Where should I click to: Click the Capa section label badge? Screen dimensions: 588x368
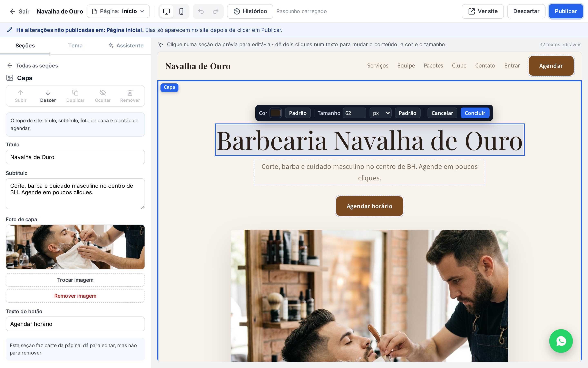(169, 87)
